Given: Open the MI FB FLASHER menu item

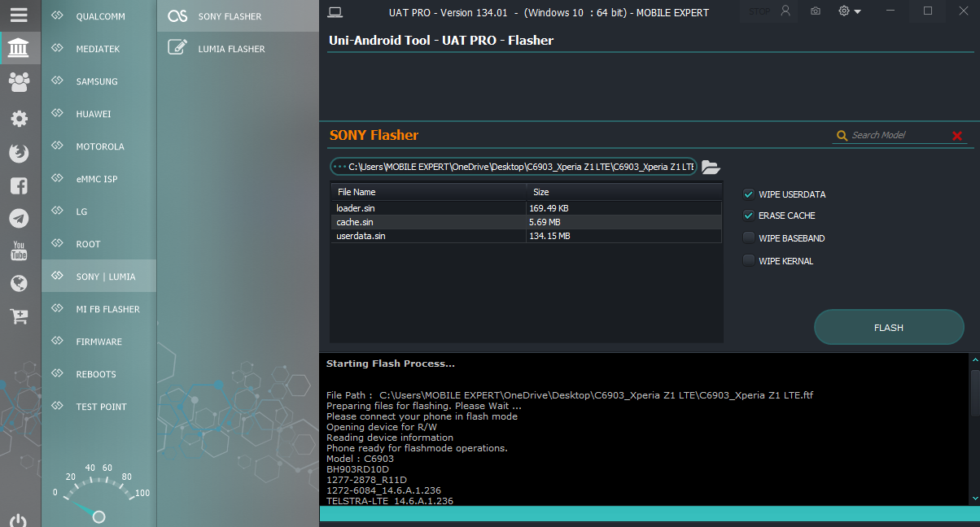Looking at the screenshot, I should pos(98,309).
